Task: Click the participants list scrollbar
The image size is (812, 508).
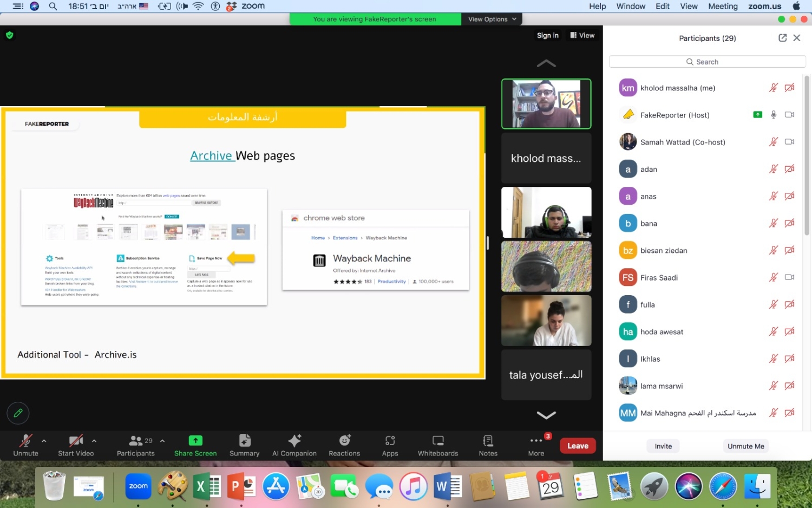Action: point(807,155)
